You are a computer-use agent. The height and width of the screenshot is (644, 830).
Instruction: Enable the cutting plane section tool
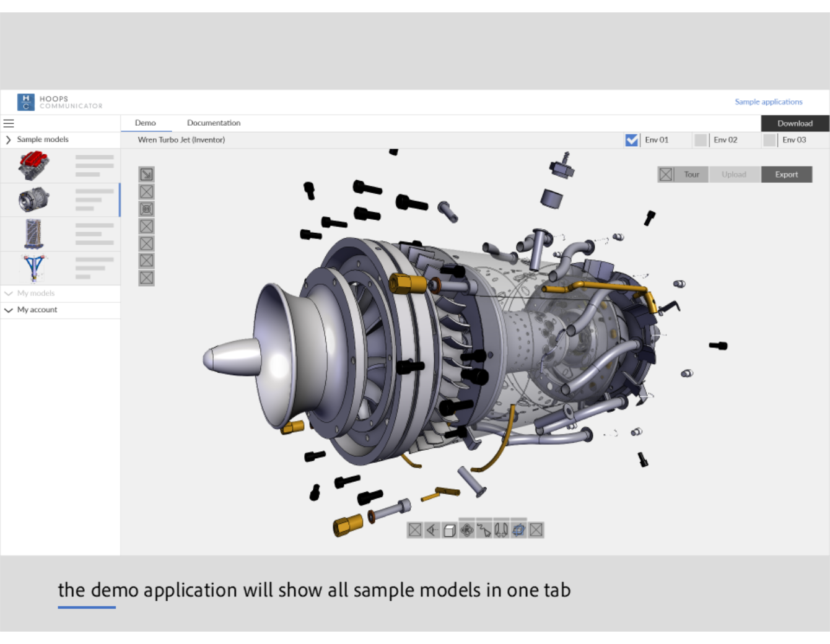click(x=519, y=530)
